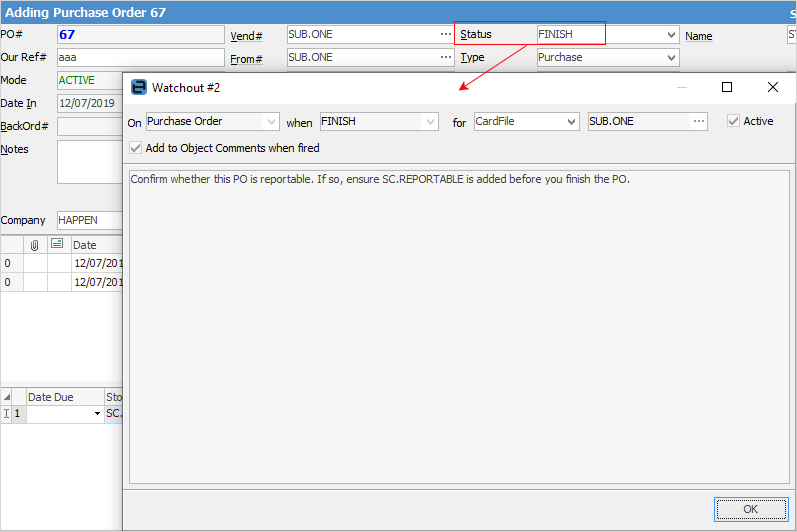
Task: Click the Date In field 12/07/2019
Action: click(90, 103)
